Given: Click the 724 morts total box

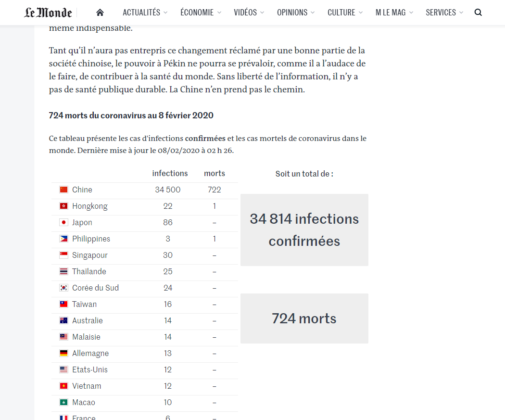Looking at the screenshot, I should (x=304, y=318).
